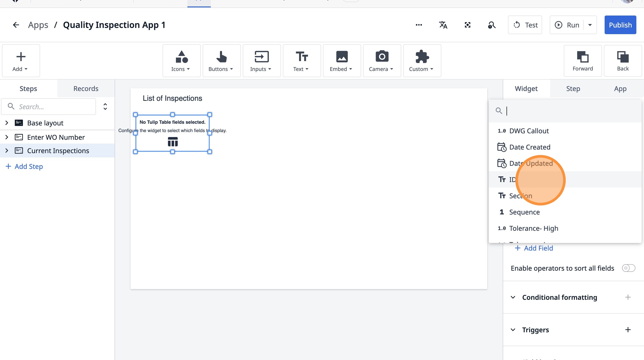Expand the Base layout step group

pos(7,123)
